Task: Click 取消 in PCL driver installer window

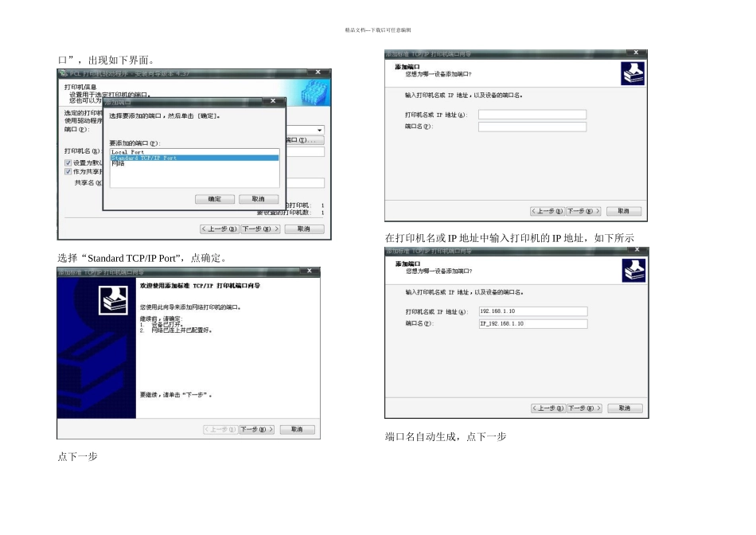Action: pyautogui.click(x=304, y=228)
